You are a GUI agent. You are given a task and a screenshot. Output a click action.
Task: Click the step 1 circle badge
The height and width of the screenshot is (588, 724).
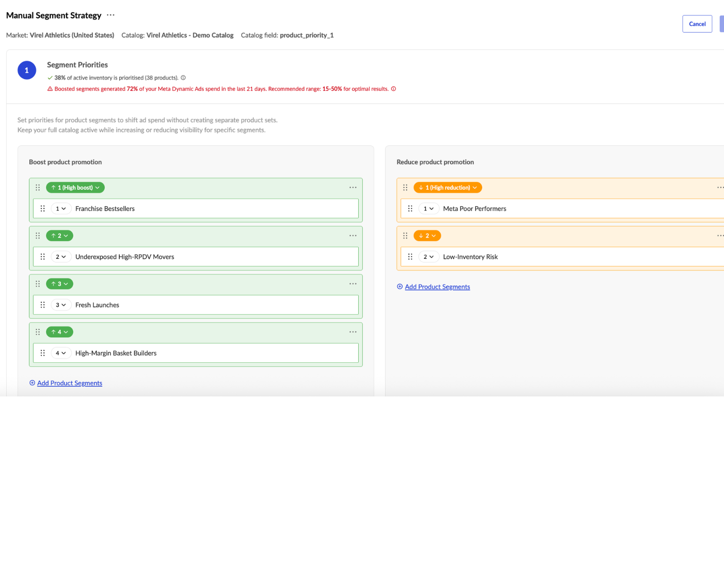click(27, 70)
